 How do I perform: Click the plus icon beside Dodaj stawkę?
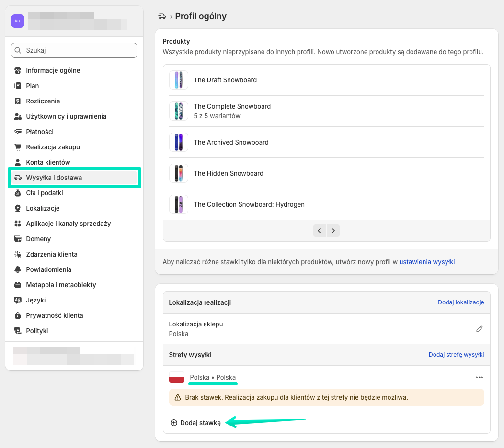[174, 423]
